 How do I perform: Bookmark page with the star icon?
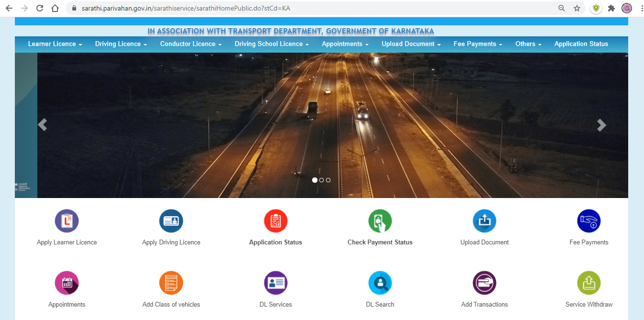pos(577,8)
